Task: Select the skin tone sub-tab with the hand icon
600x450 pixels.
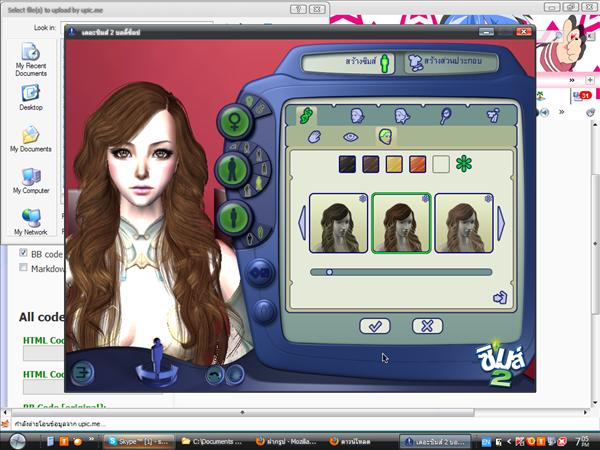Action: coord(314,137)
